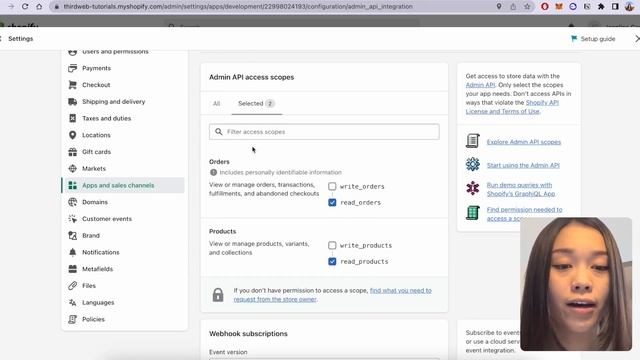Click the Policies icon
The height and width of the screenshot is (360, 640).
pyautogui.click(x=73, y=319)
